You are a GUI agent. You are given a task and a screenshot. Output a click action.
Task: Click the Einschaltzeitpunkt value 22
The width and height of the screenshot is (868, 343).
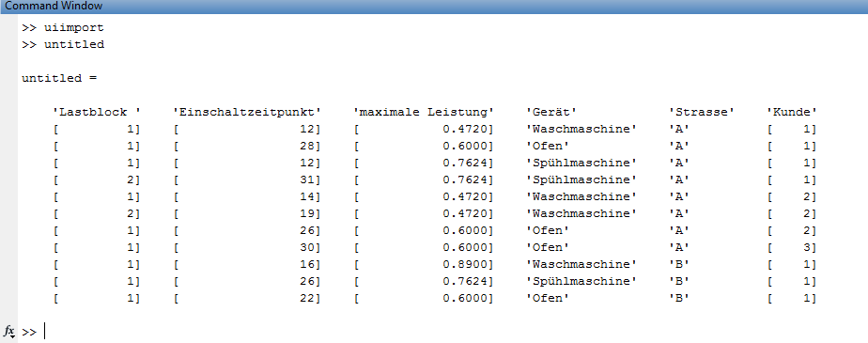click(309, 298)
